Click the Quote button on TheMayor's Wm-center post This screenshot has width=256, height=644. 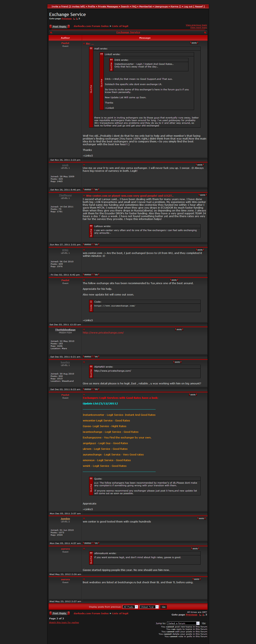(203, 195)
